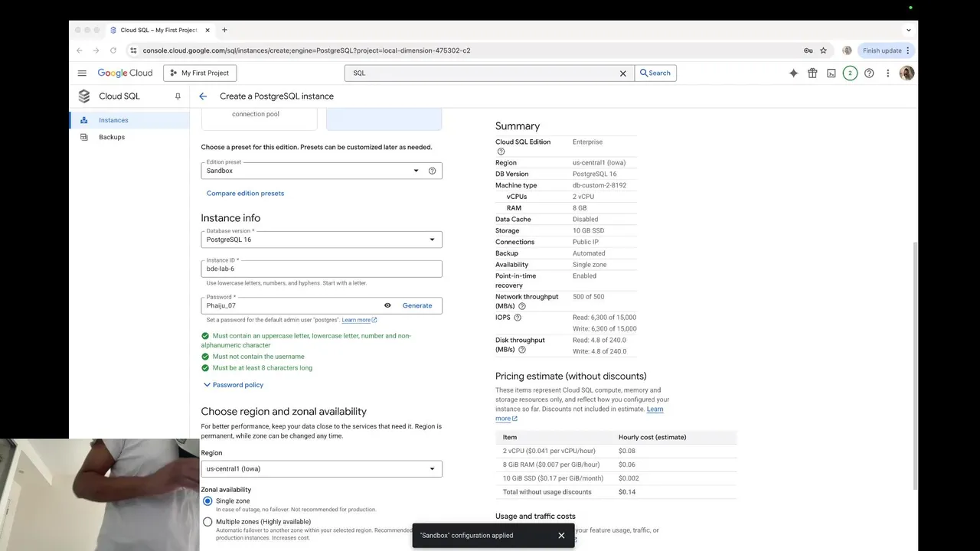Viewport: 980px width, 551px height.
Task: Select Instances in the sidebar
Action: [129, 120]
